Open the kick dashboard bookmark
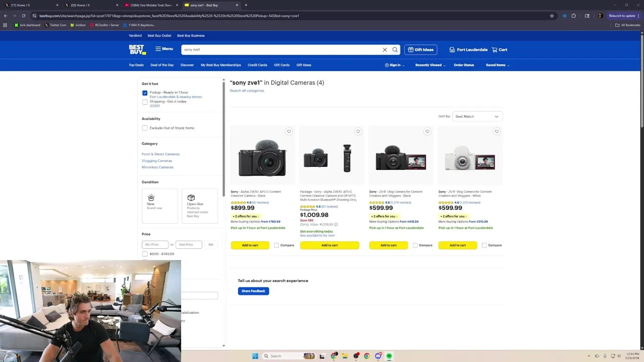This screenshot has width=644, height=362. click(x=28, y=25)
